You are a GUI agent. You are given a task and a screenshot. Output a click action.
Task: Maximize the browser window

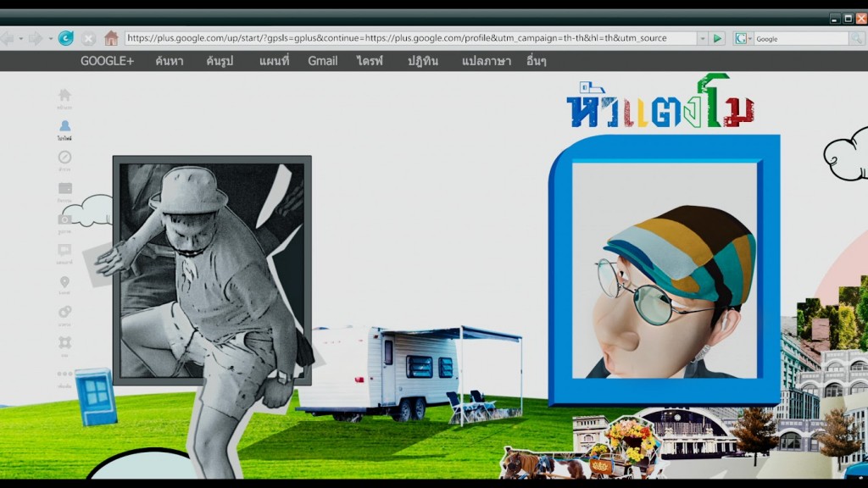click(x=849, y=19)
